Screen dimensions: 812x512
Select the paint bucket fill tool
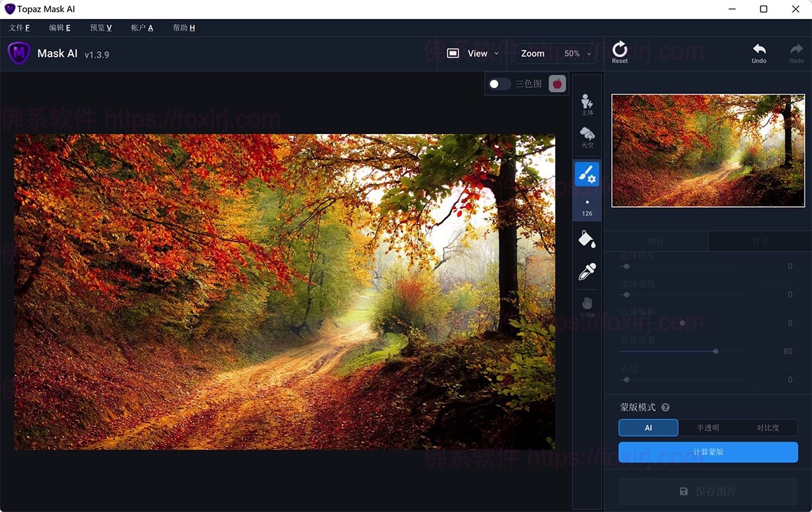[x=587, y=239]
